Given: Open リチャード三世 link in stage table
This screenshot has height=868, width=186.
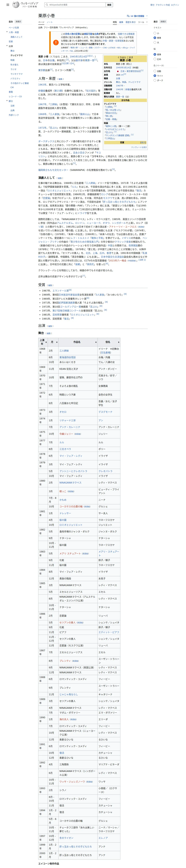Looking at the screenshot, I should tap(68, 420).
